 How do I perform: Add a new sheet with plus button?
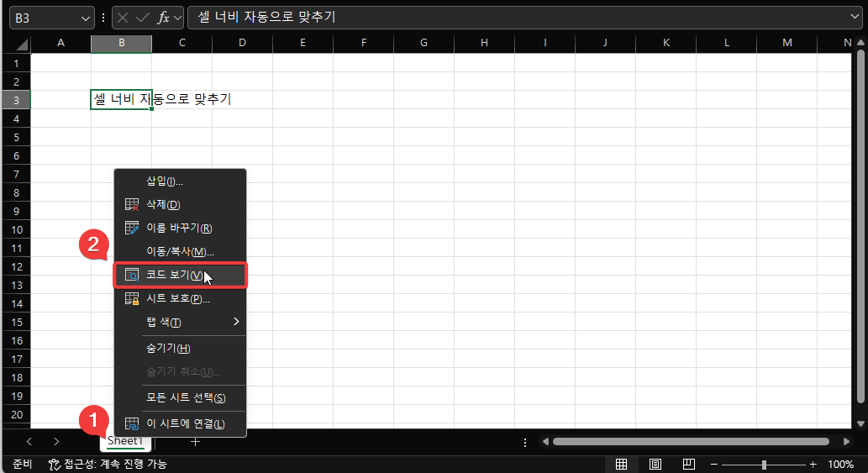[x=195, y=441]
